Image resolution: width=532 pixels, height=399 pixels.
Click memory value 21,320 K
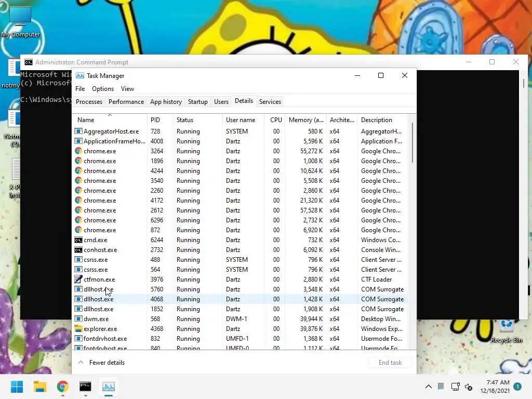[311, 200]
